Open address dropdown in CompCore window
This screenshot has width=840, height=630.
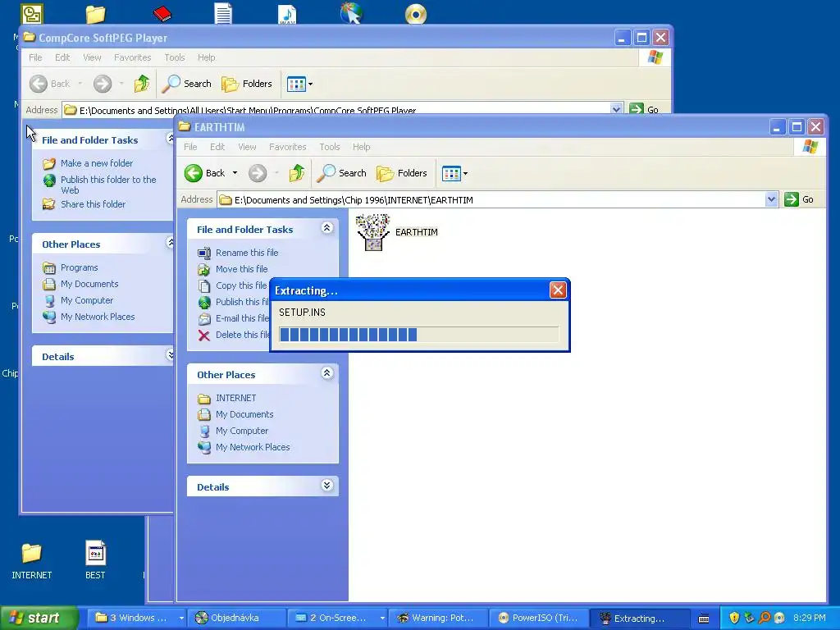[616, 109]
